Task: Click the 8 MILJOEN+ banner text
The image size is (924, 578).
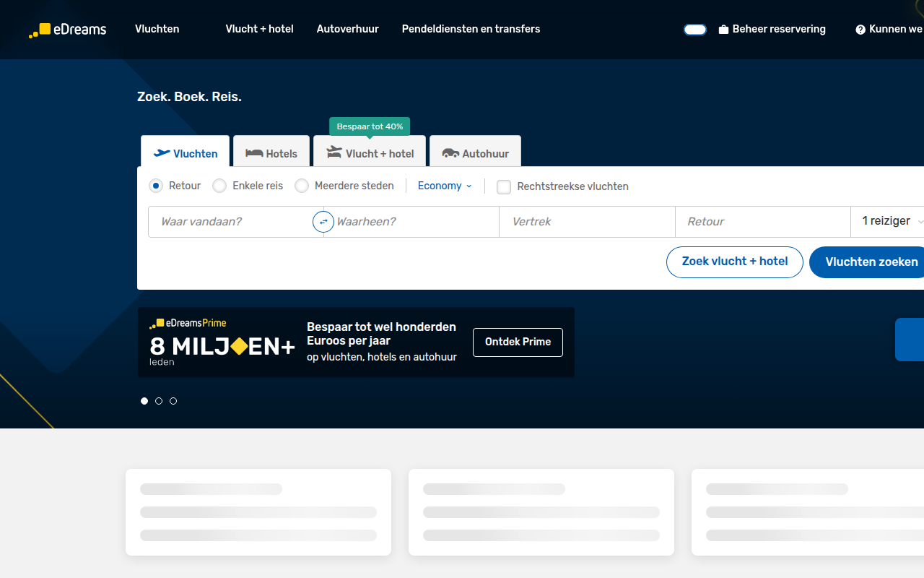Action: pos(222,347)
